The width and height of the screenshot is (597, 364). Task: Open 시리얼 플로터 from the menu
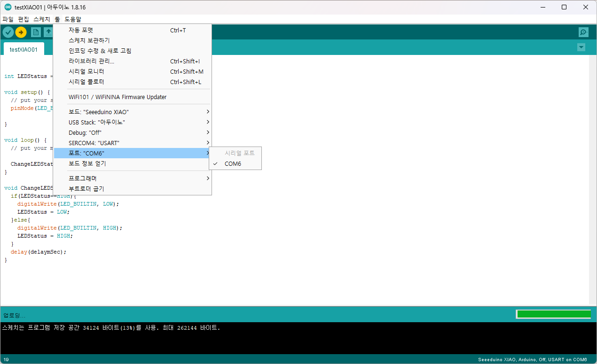coord(132,82)
